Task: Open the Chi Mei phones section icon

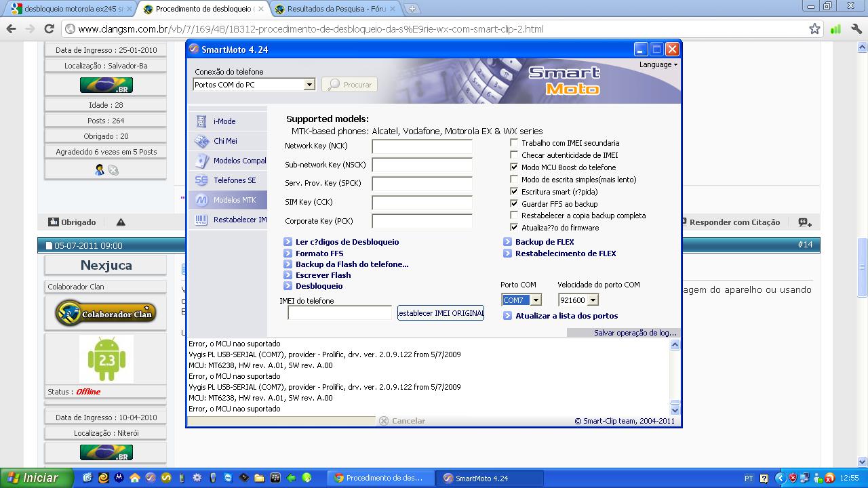Action: (x=201, y=141)
